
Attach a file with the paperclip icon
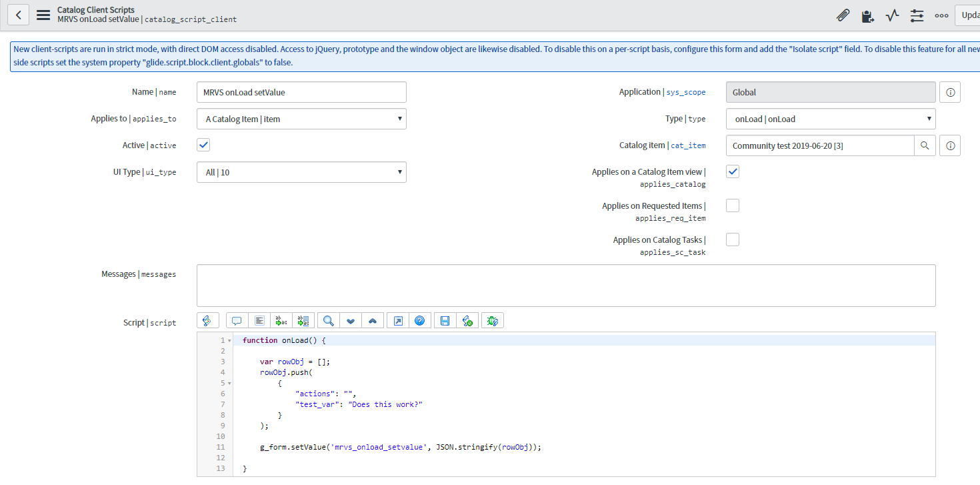[843, 15]
